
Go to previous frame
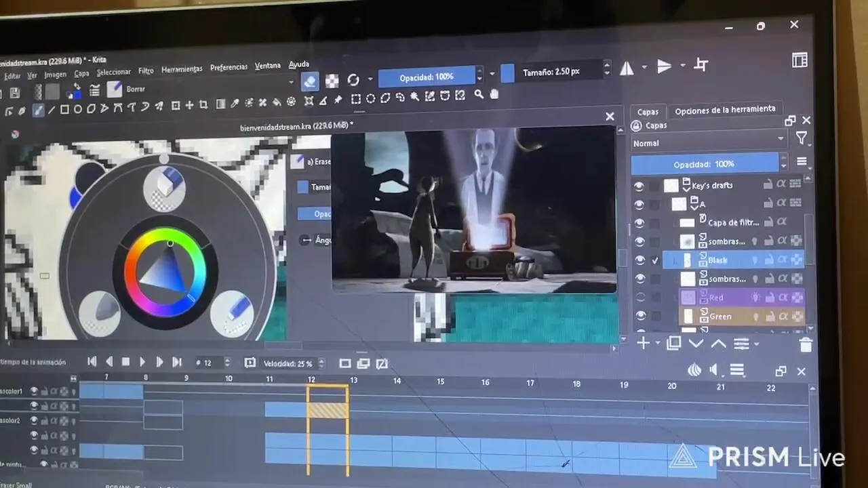coord(109,362)
